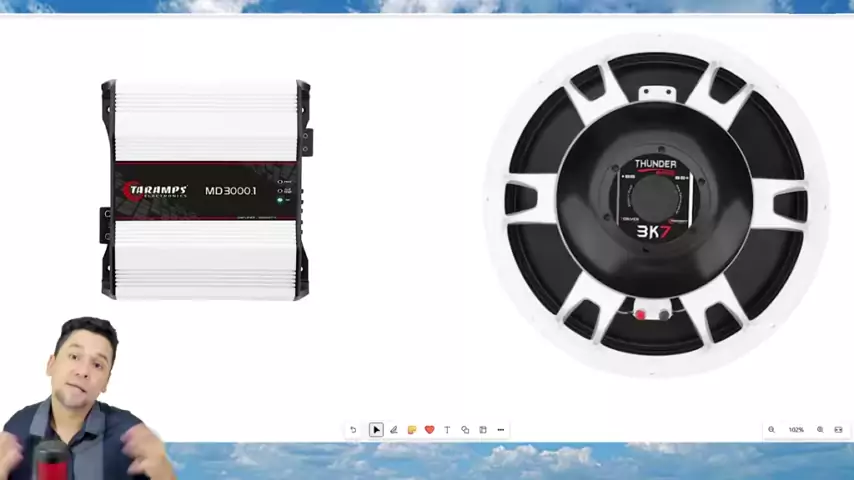Click the frame template tool icon
Image resolution: width=854 pixels, height=480 pixels.
tap(483, 430)
